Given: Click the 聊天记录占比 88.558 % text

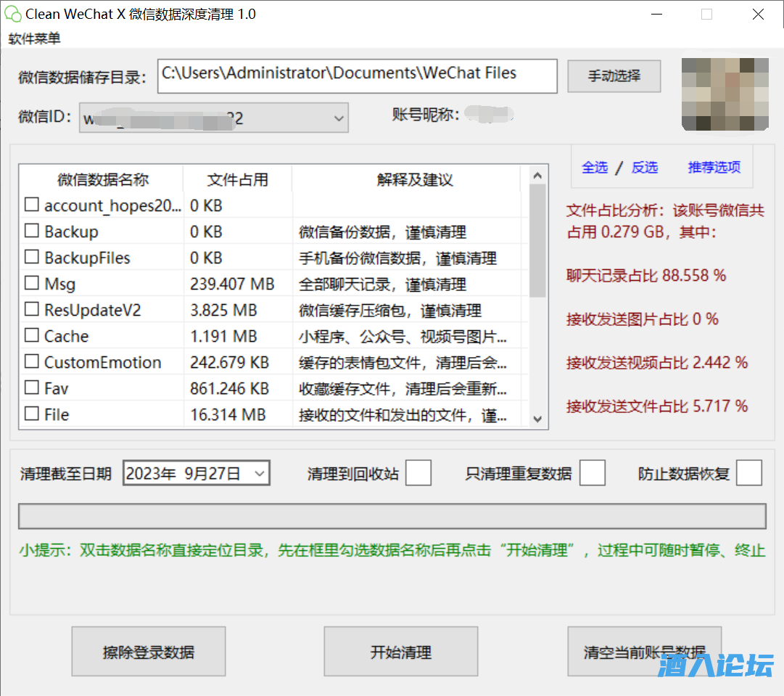Looking at the screenshot, I should pyautogui.click(x=646, y=275).
